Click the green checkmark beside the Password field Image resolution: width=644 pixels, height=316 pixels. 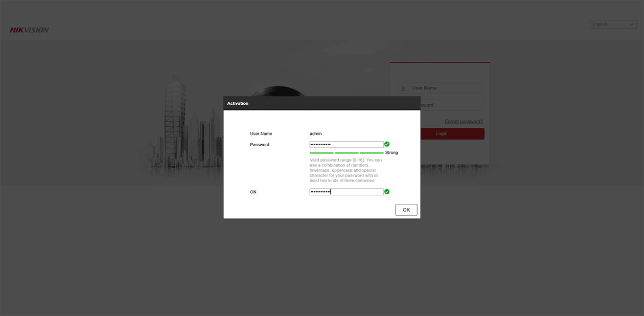point(387,144)
